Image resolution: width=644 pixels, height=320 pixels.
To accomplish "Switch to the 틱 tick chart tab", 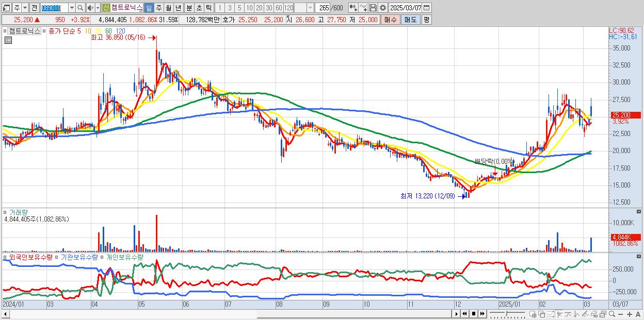I will tap(208, 8).
